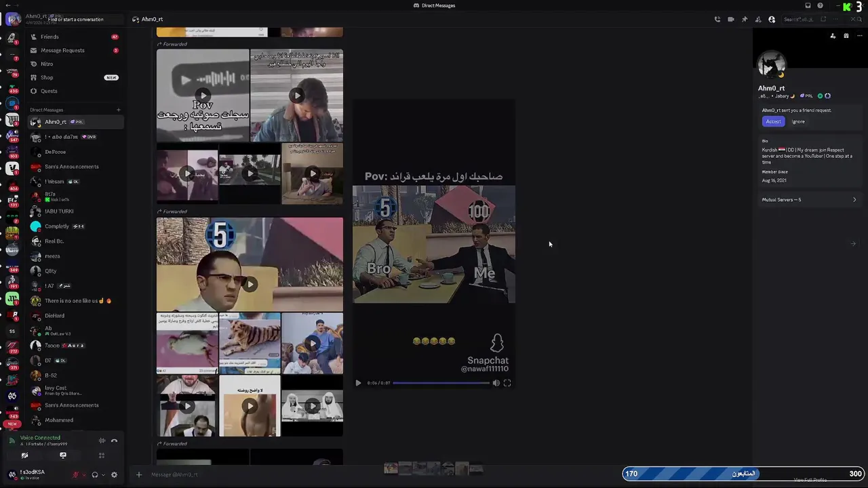Open the first Sam's Announcements conversation
This screenshot has width=868, height=488.
point(75,167)
